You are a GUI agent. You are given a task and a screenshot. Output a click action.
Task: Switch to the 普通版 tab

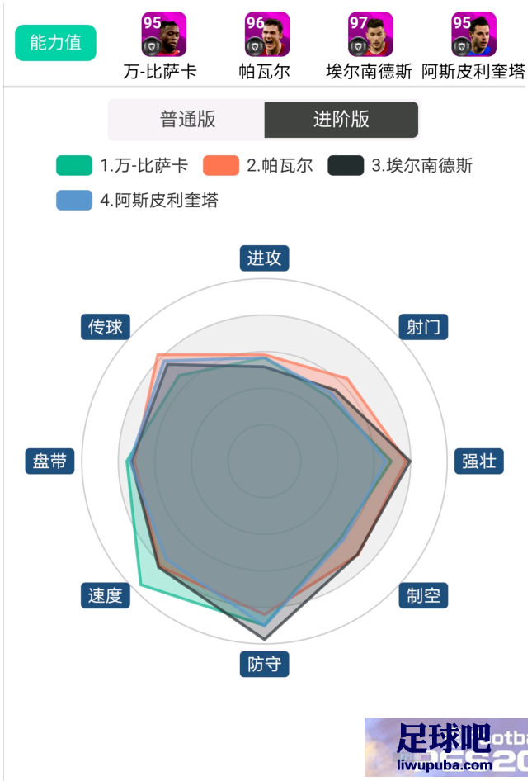point(187,120)
